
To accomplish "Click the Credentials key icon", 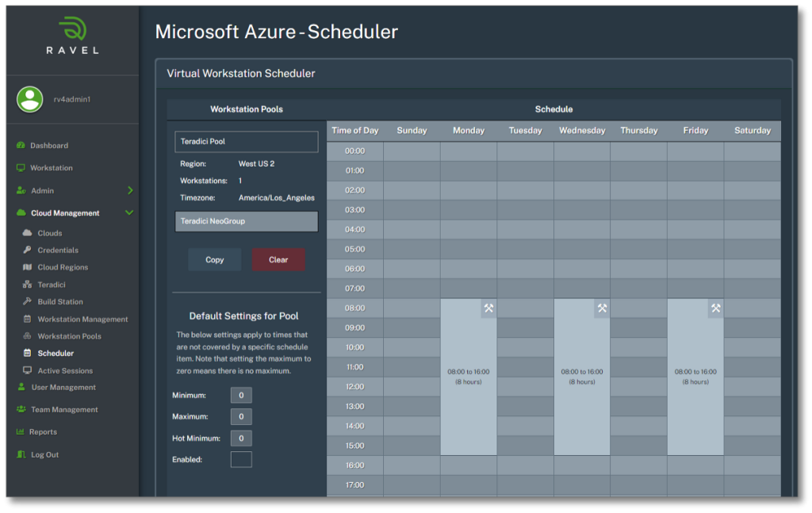I will point(27,251).
